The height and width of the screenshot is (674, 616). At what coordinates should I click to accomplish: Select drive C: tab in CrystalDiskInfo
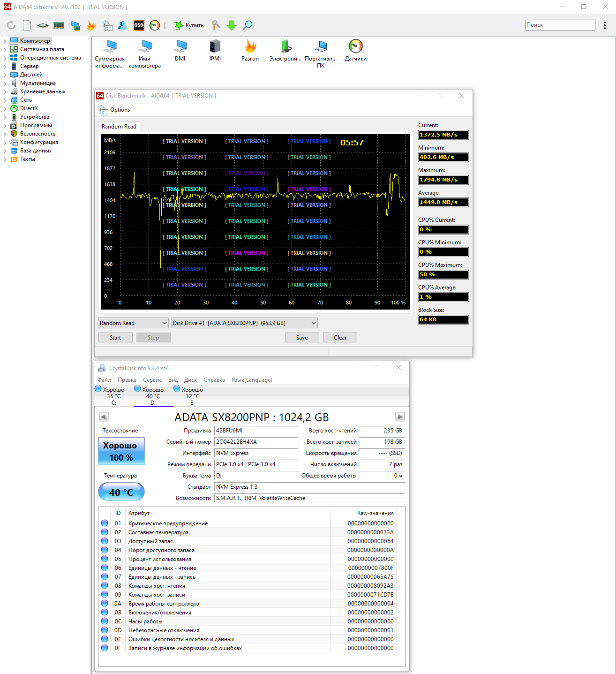(x=113, y=396)
